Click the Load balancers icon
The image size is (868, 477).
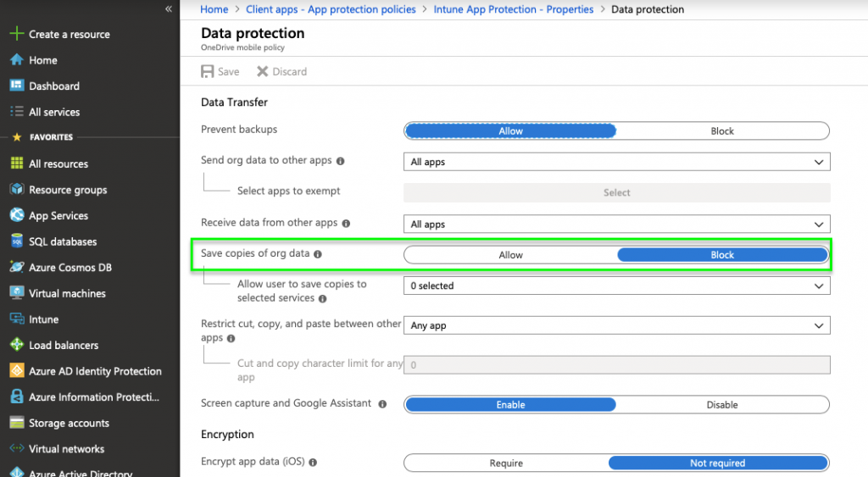[15, 346]
